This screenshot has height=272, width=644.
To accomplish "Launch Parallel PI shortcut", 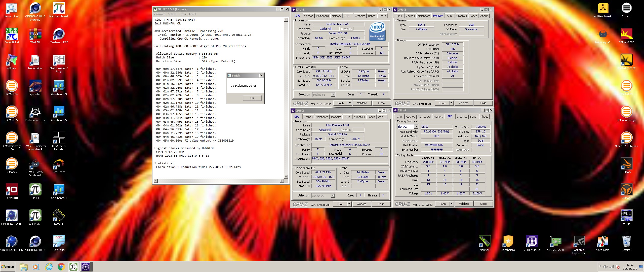I will click(x=59, y=243).
